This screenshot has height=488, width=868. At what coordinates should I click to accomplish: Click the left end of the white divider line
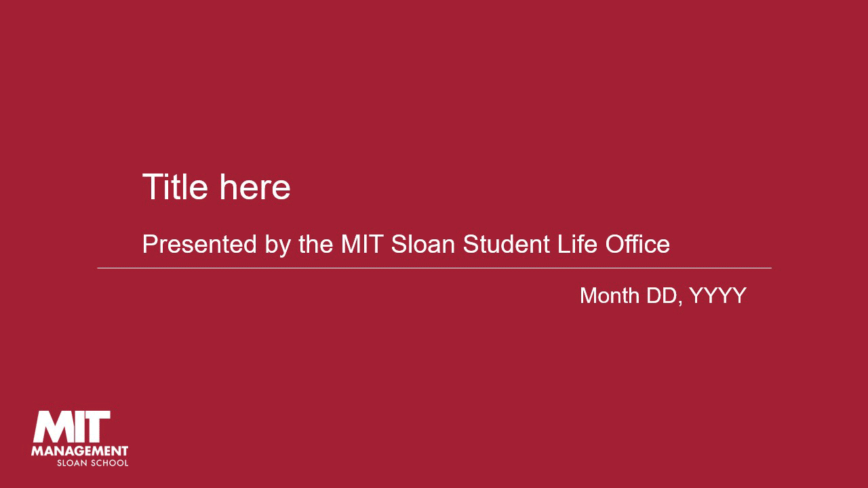pyautogui.click(x=100, y=268)
